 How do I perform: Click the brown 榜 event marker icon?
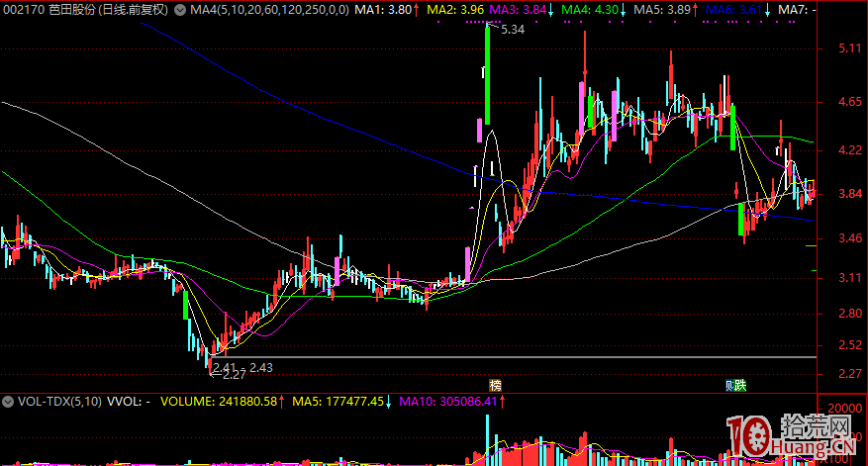coord(496,385)
